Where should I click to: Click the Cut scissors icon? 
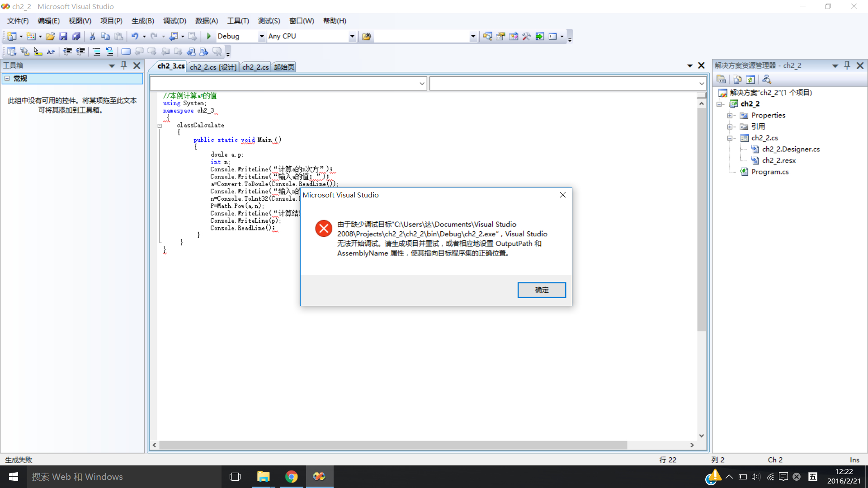92,36
